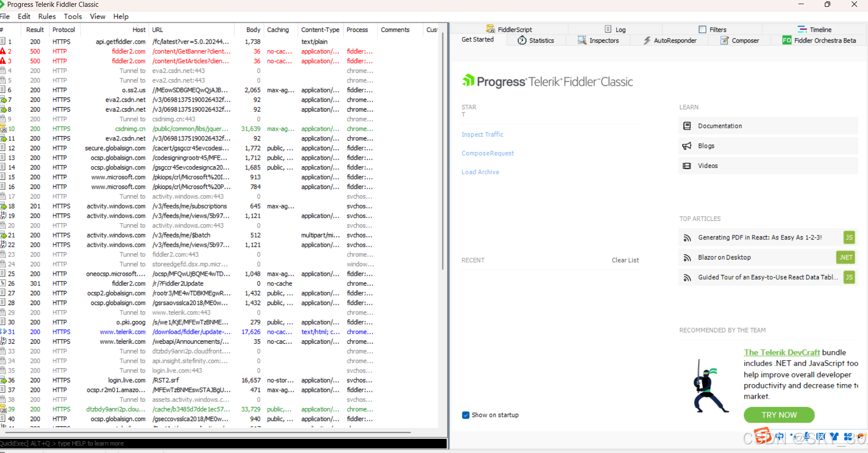
Task: Open the Blogs learn item
Action: [x=768, y=146]
